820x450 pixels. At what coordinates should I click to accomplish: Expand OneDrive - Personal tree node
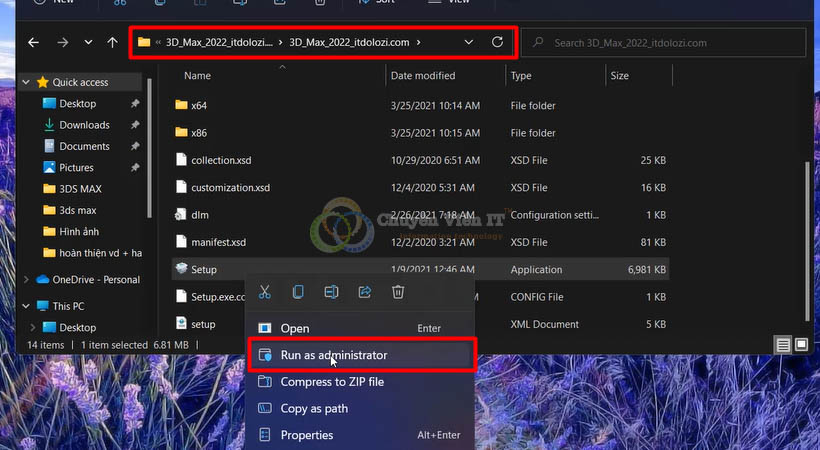tap(25, 280)
